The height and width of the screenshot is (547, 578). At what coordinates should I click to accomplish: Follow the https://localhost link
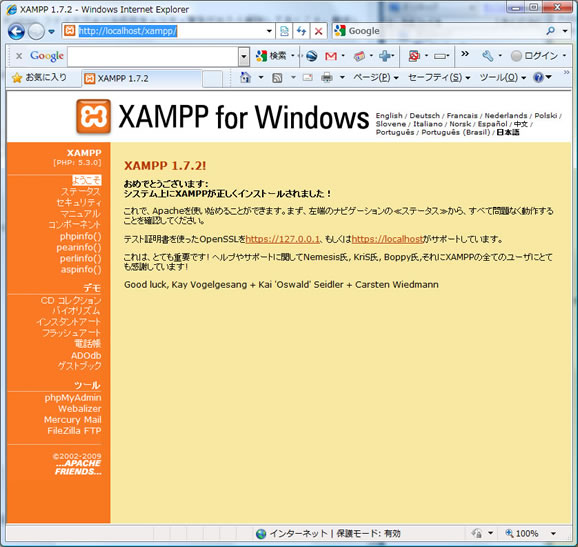pos(387,239)
